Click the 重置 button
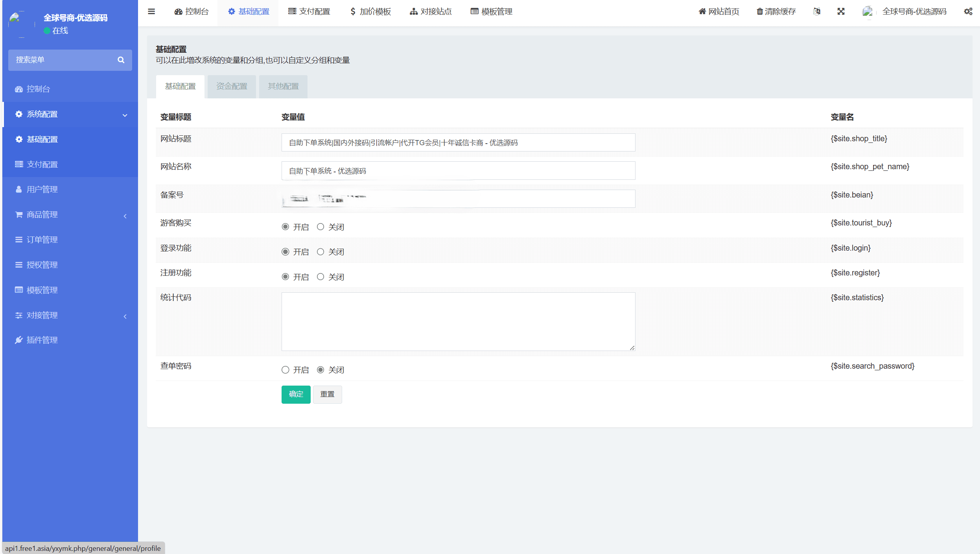980x554 pixels. [x=327, y=394]
